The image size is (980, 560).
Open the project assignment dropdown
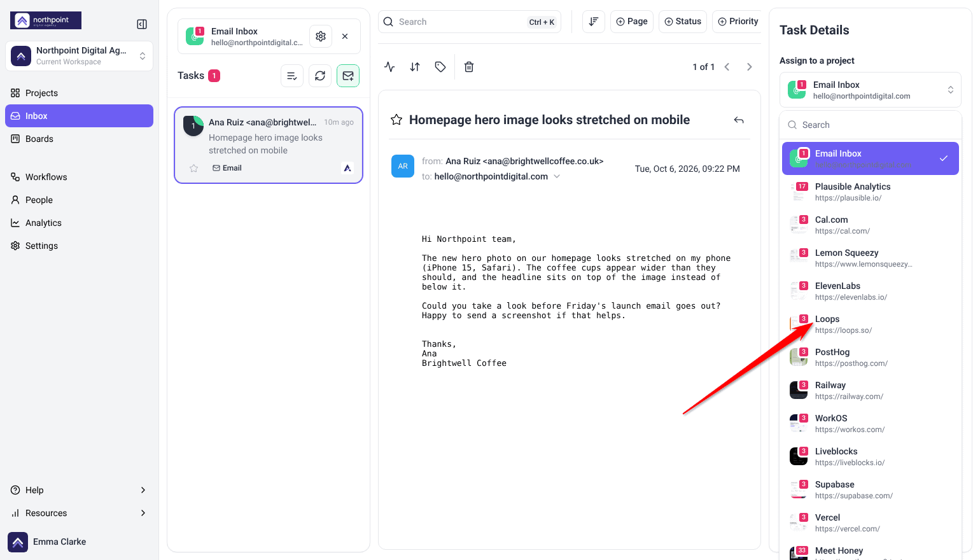tap(871, 90)
